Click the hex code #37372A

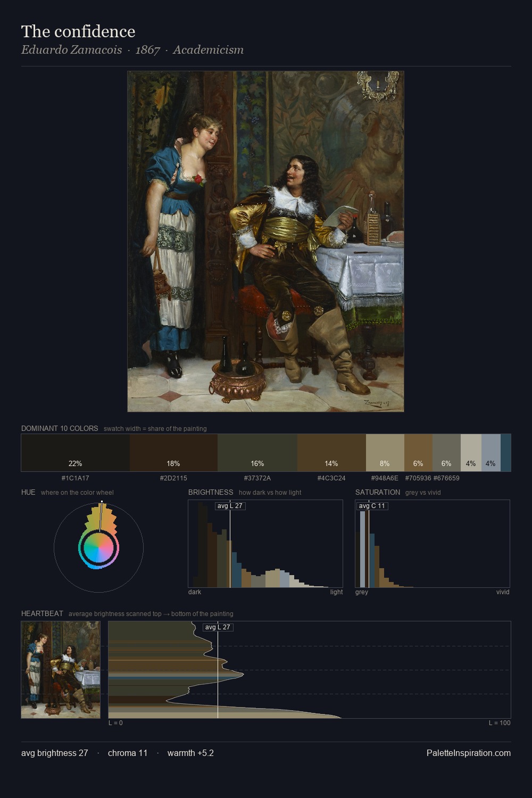click(257, 478)
